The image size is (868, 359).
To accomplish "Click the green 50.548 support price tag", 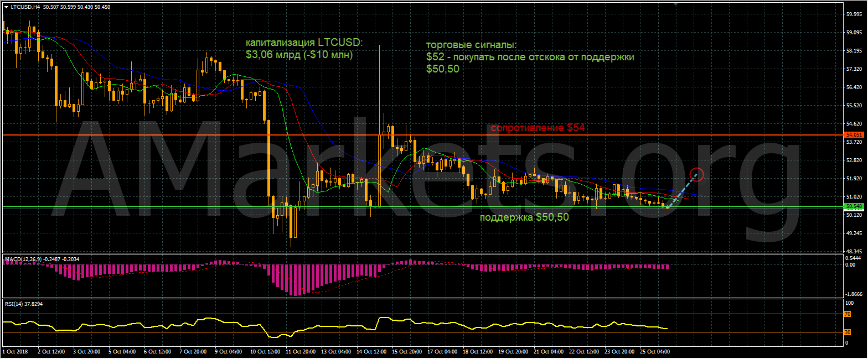I will (853, 206).
